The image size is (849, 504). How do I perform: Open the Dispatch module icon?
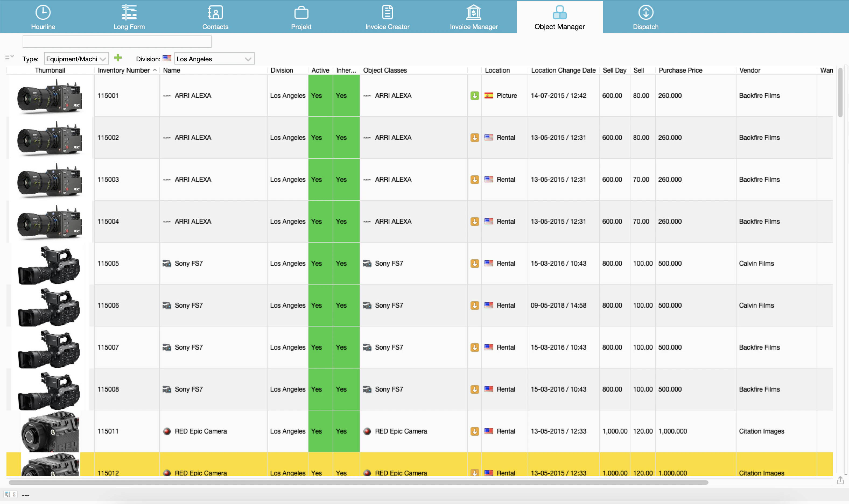(x=645, y=13)
